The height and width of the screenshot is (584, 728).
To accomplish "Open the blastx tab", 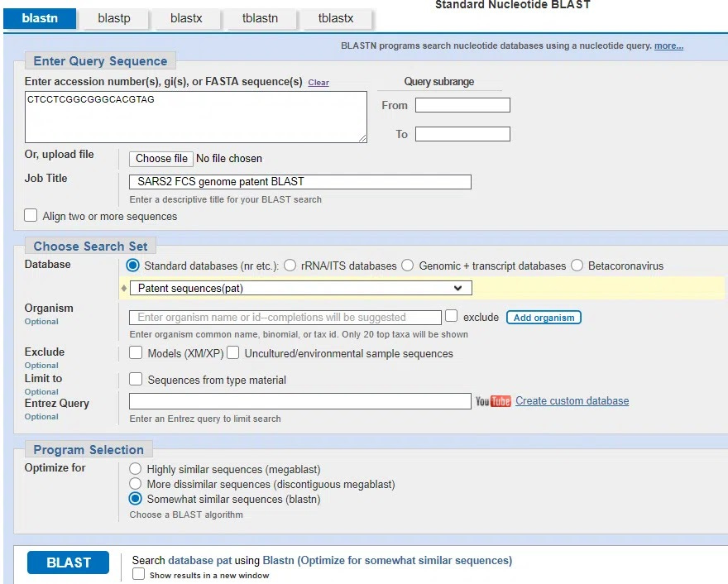I will click(x=186, y=18).
